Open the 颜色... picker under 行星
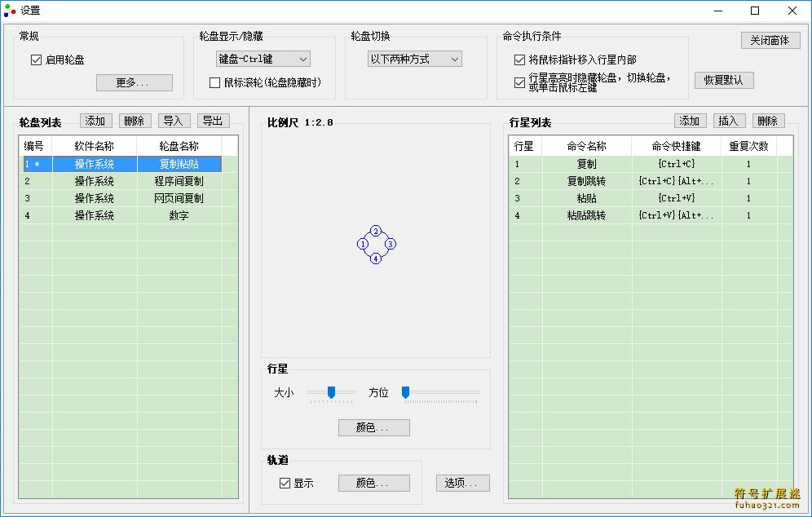Image resolution: width=812 pixels, height=517 pixels. tap(373, 427)
